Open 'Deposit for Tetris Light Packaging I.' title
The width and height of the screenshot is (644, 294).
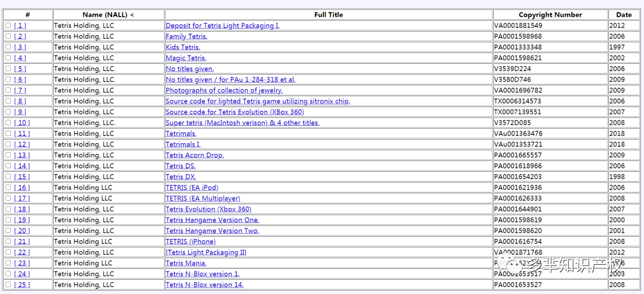222,26
